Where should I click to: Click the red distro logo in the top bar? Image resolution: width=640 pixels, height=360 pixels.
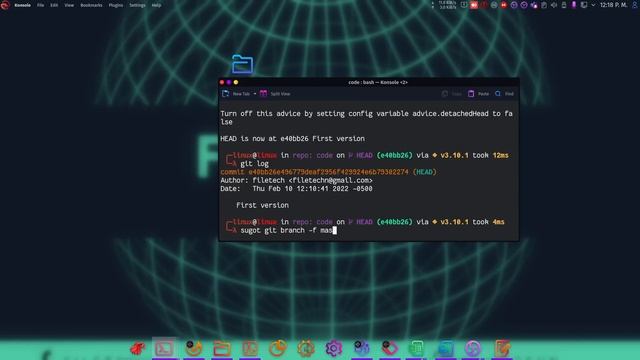point(5,5)
